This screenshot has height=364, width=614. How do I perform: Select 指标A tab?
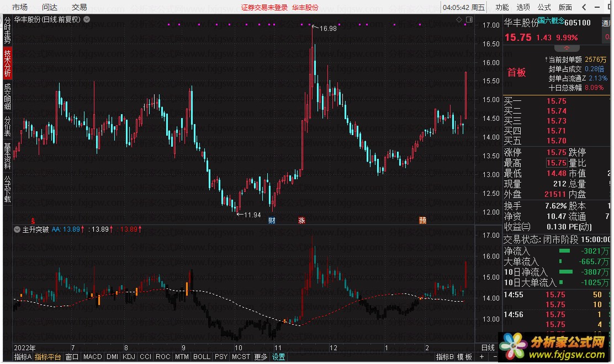point(23,357)
